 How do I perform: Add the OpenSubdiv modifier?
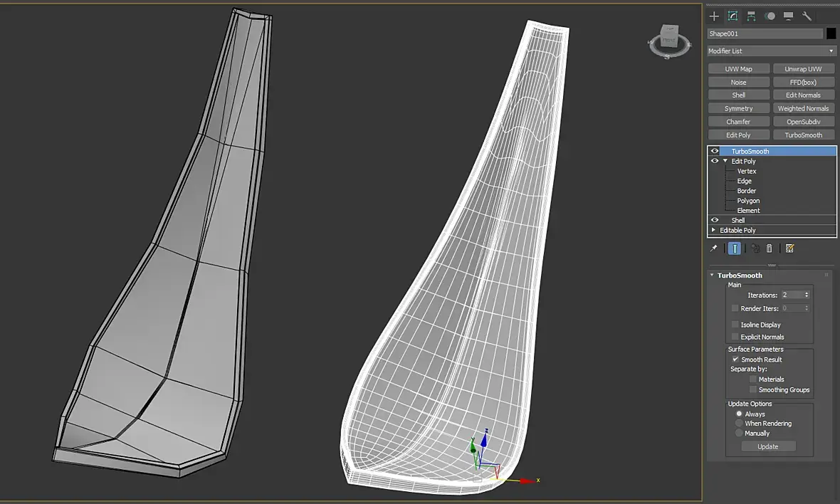click(x=803, y=122)
